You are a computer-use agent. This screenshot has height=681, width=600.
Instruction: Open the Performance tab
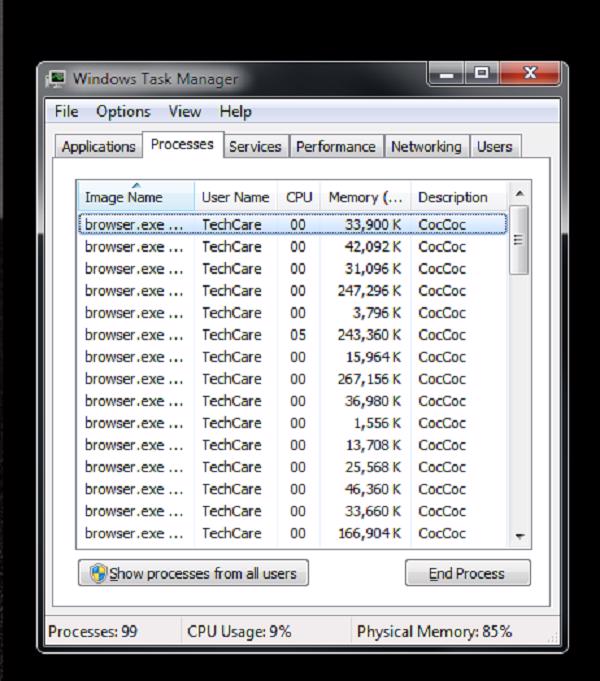(x=336, y=146)
